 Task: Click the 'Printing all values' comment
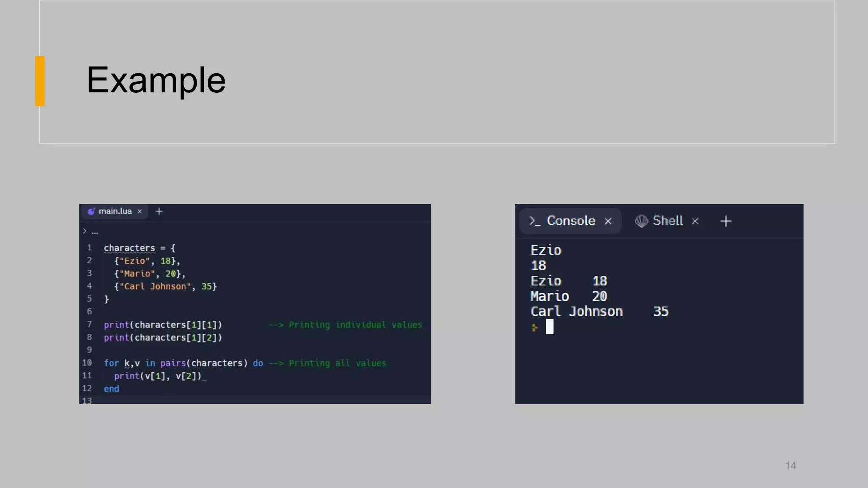[328, 363]
